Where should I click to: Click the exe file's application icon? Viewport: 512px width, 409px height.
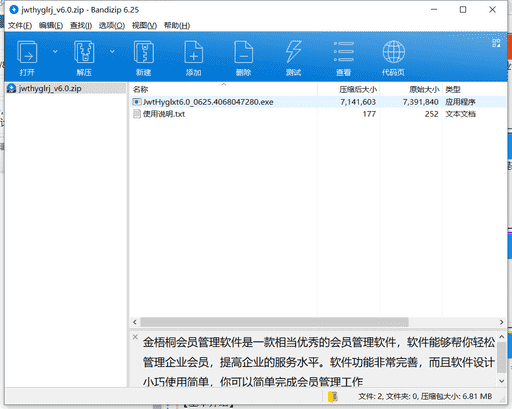[x=136, y=102]
